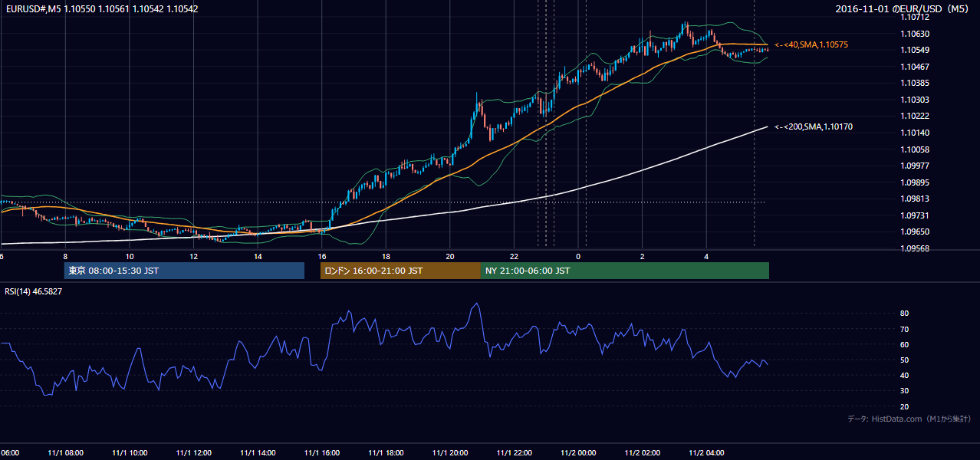Click bottom time label 11/2 00:00
980x460 pixels.
coord(577,453)
